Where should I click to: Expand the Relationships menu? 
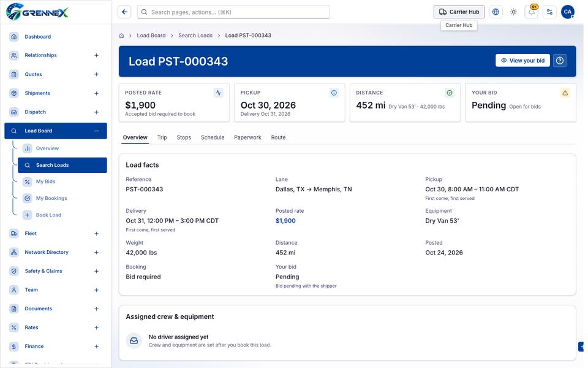(x=96, y=56)
